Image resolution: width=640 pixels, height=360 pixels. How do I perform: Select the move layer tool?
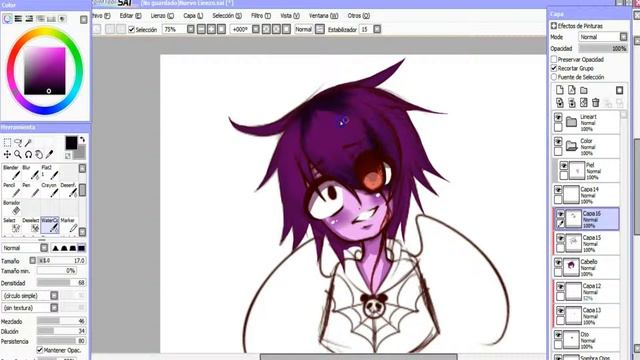[7, 154]
